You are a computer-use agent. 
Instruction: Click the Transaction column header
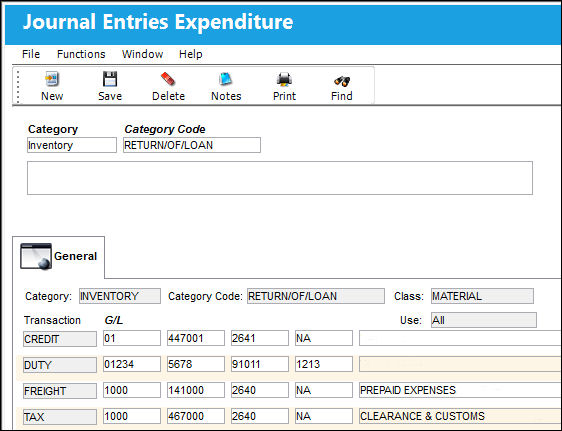point(52,320)
